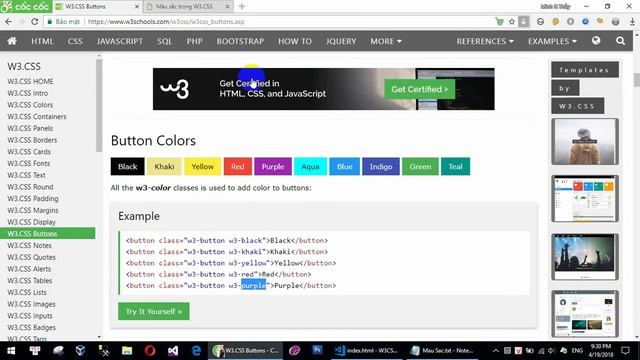
Task: Open the Windows Start menu
Action: pyautogui.click(x=11, y=351)
